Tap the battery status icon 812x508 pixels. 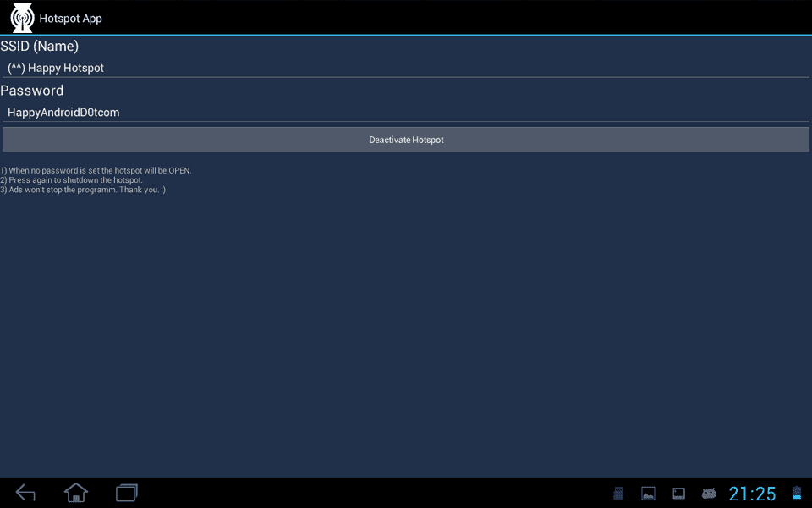(797, 493)
